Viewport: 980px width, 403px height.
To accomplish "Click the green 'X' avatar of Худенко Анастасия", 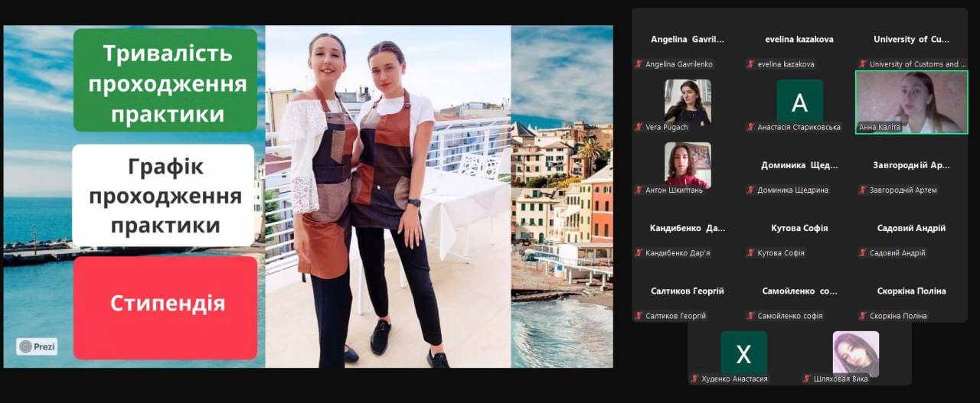I will point(743,353).
